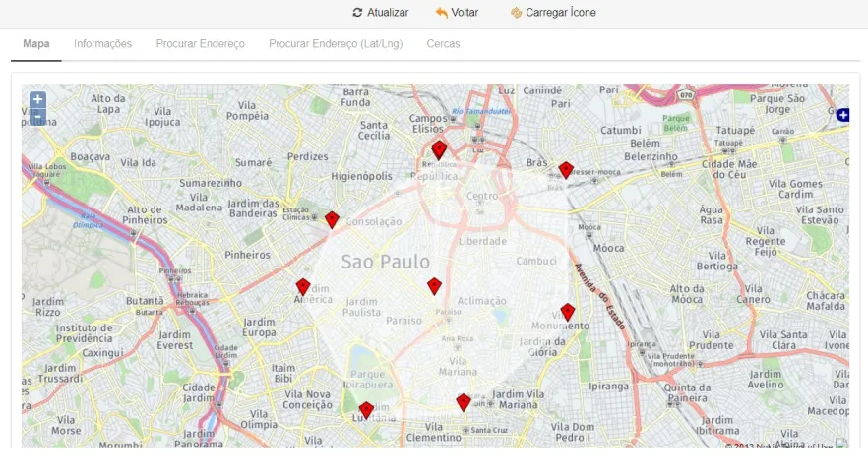Select the red marker near Consolação
868x476 pixels.
pos(332,219)
